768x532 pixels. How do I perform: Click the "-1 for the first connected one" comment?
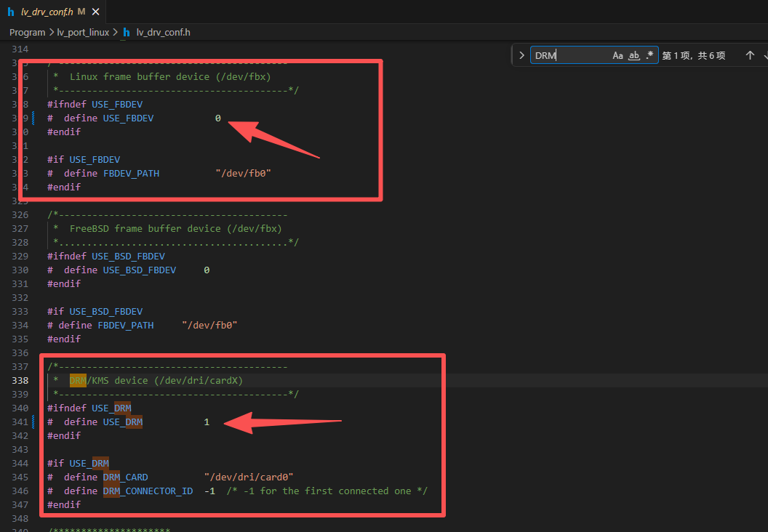327,491
